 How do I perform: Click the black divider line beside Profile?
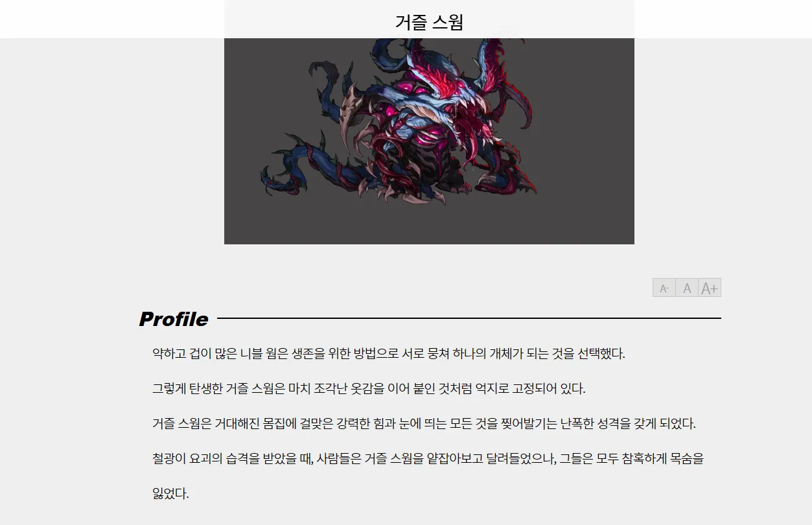(469, 318)
